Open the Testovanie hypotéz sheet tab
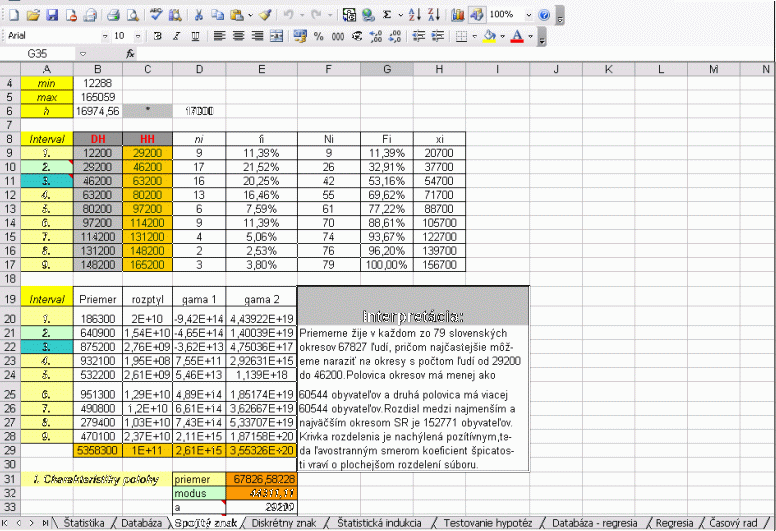This screenshot has height=531, width=776. pyautogui.click(x=487, y=523)
